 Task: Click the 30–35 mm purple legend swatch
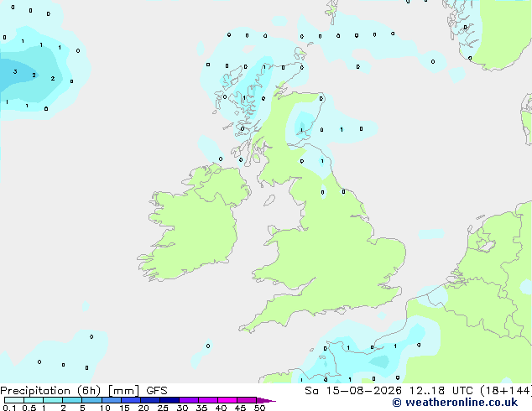(x=189, y=400)
